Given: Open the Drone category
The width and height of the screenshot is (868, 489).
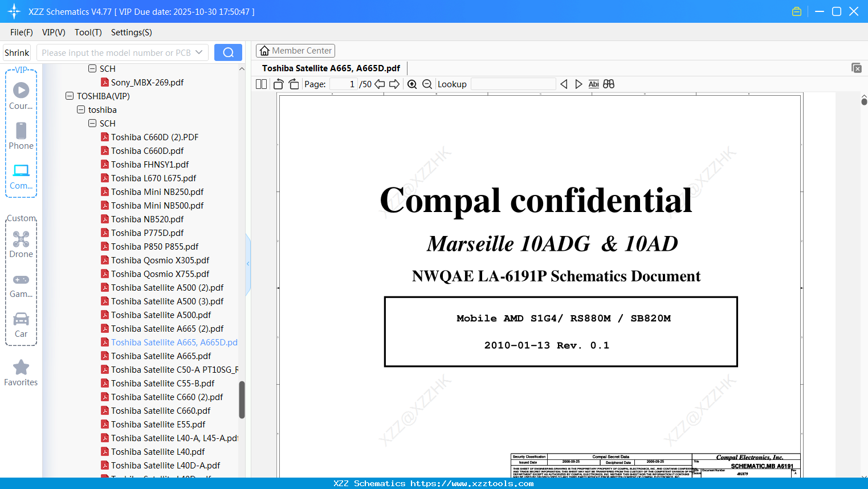Looking at the screenshot, I should (x=21, y=244).
